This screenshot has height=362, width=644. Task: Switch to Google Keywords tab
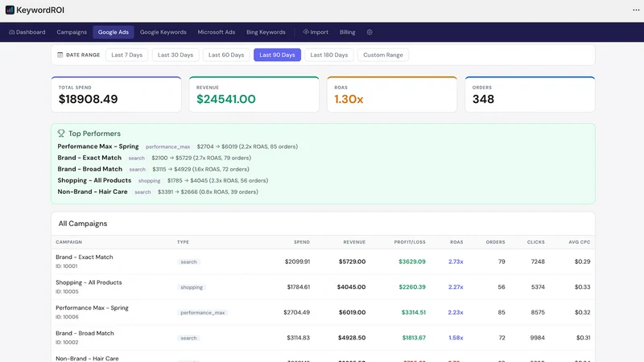pos(163,32)
